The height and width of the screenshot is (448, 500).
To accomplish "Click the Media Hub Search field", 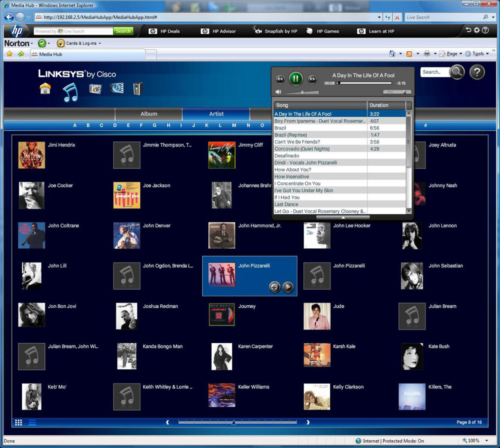I will (x=435, y=72).
